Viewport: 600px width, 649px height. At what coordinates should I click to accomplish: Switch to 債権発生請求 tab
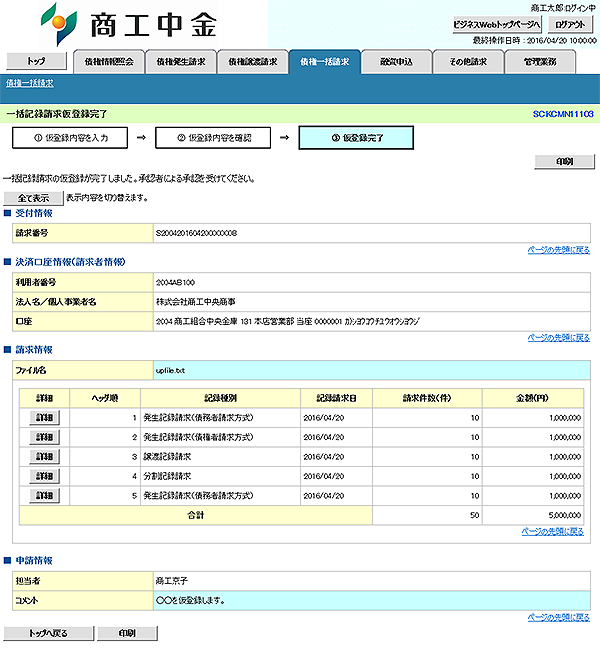click(x=181, y=62)
